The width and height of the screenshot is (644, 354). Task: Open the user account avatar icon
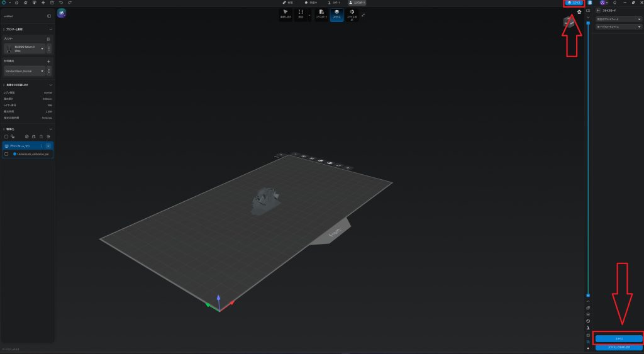(x=602, y=3)
